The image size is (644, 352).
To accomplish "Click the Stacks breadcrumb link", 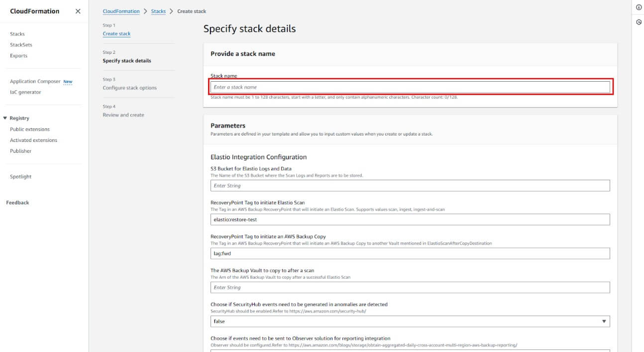I will pyautogui.click(x=158, y=11).
